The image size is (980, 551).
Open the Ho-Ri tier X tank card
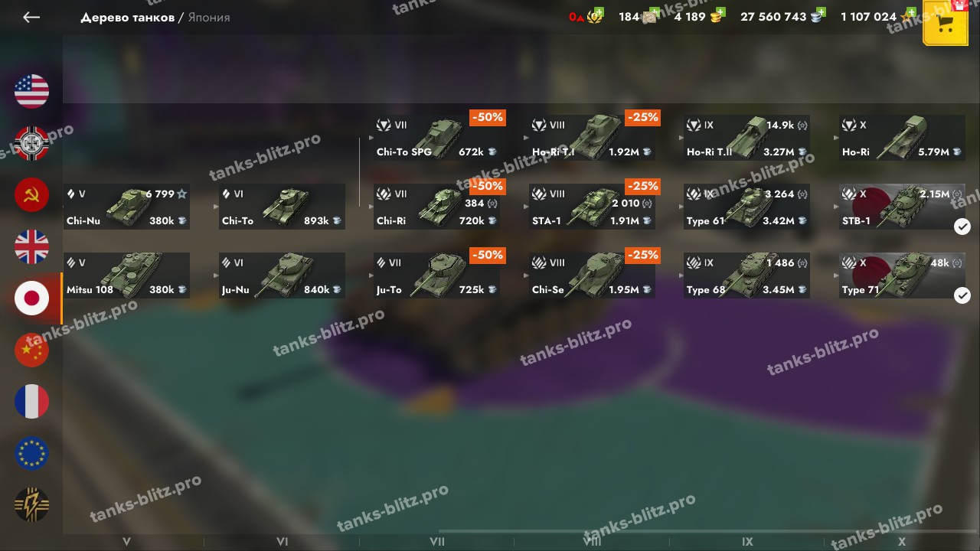pos(902,138)
